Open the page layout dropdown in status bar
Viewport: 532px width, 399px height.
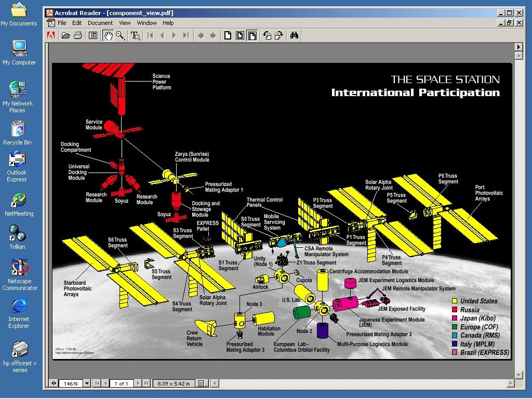tap(202, 383)
